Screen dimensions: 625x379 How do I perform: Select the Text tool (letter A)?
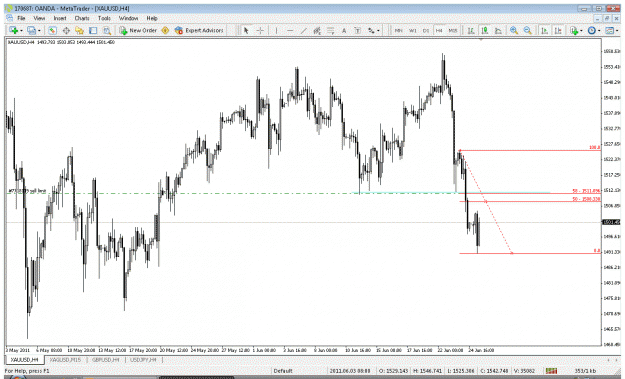344,30
